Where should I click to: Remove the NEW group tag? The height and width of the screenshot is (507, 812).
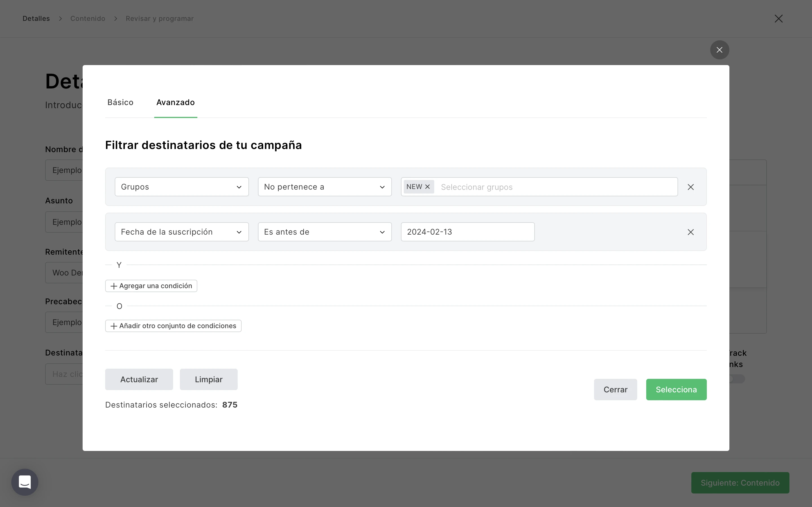[x=427, y=187]
